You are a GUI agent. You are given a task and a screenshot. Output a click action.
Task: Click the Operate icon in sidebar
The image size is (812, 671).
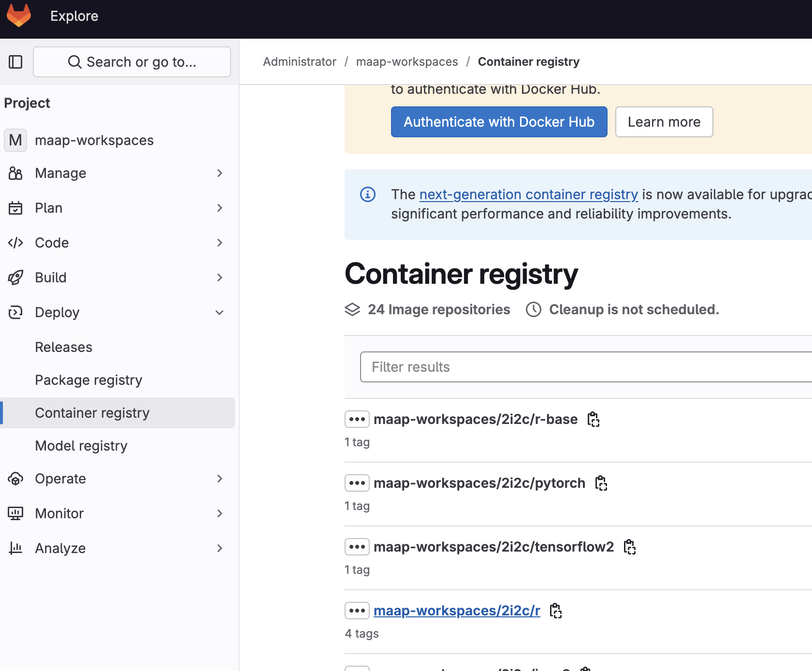pyautogui.click(x=15, y=479)
